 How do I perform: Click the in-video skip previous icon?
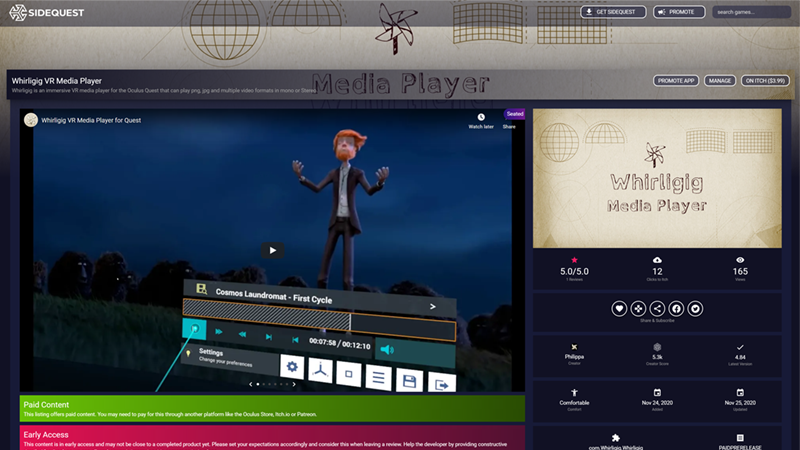click(x=295, y=339)
